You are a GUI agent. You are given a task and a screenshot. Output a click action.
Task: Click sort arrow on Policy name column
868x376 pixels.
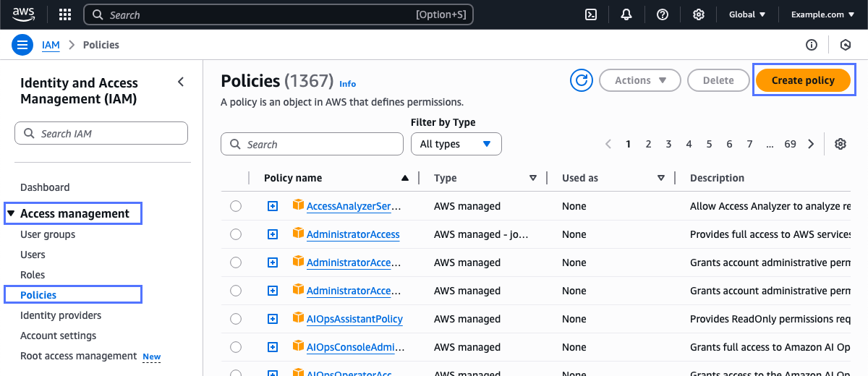[405, 178]
